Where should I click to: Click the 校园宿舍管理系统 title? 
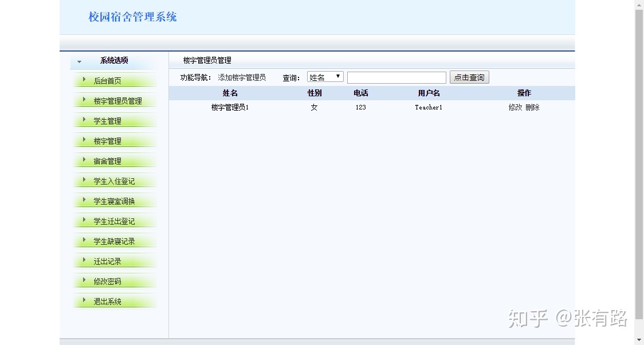[x=133, y=17]
